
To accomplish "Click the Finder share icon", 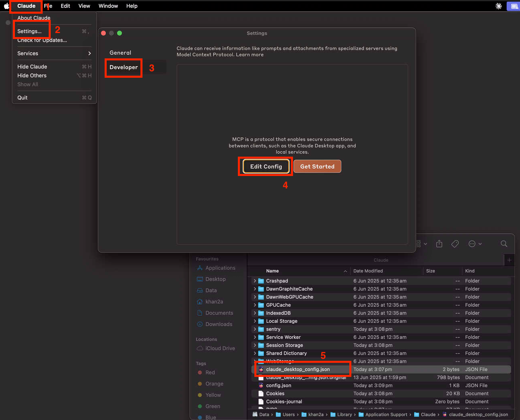I will (x=439, y=244).
